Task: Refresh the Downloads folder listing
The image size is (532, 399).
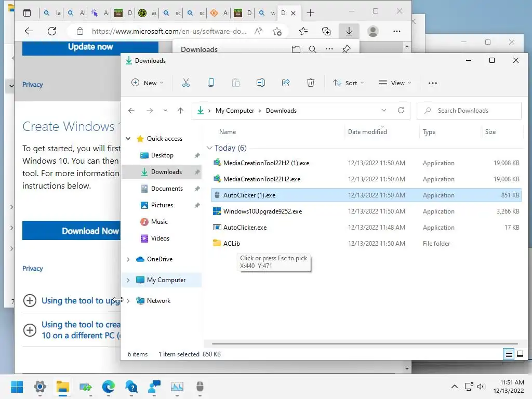Action: point(401,110)
